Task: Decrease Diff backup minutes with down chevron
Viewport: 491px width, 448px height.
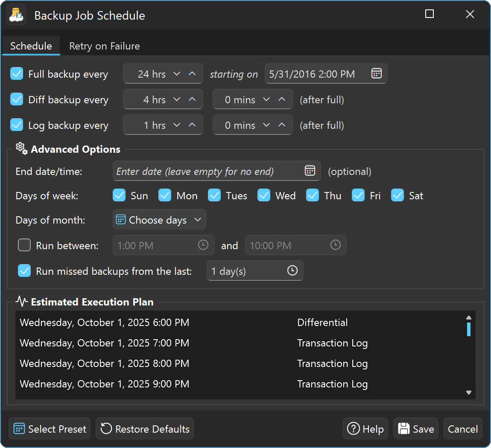Action: pyautogui.click(x=266, y=99)
